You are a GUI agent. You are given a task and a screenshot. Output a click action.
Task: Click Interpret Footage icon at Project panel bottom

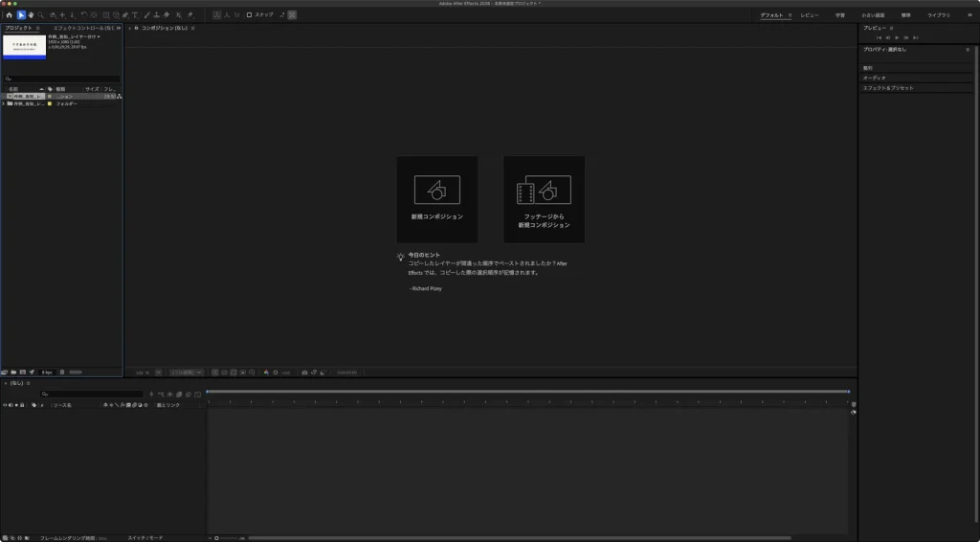[x=5, y=372]
